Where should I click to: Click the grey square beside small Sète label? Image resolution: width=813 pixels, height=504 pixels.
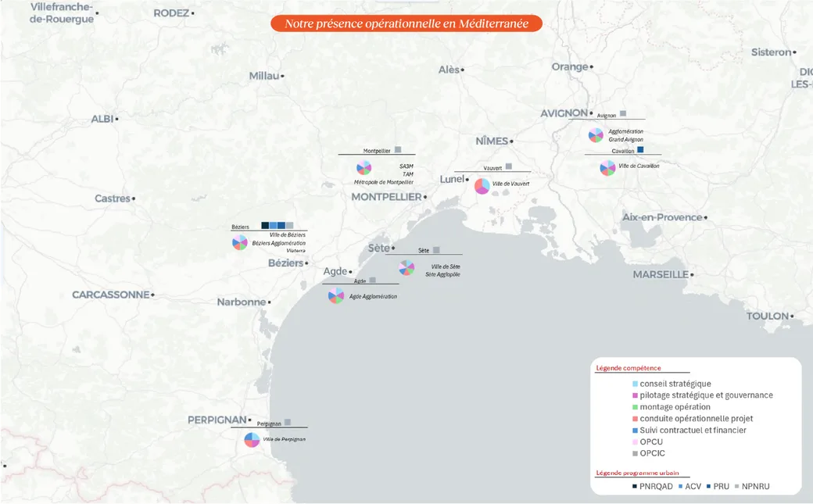(x=436, y=250)
